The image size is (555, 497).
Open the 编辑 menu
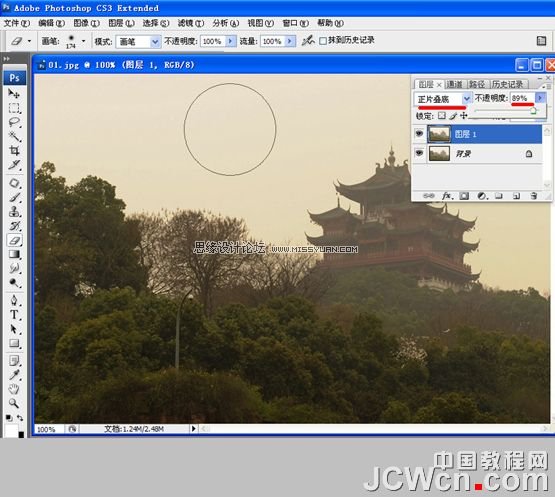pyautogui.click(x=52, y=23)
